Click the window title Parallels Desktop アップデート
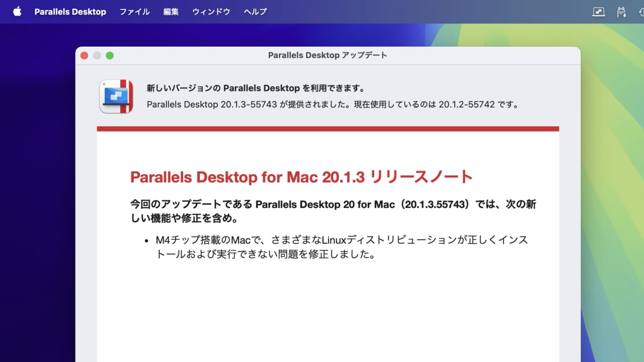Image resolution: width=644 pixels, height=362 pixels. [x=328, y=55]
